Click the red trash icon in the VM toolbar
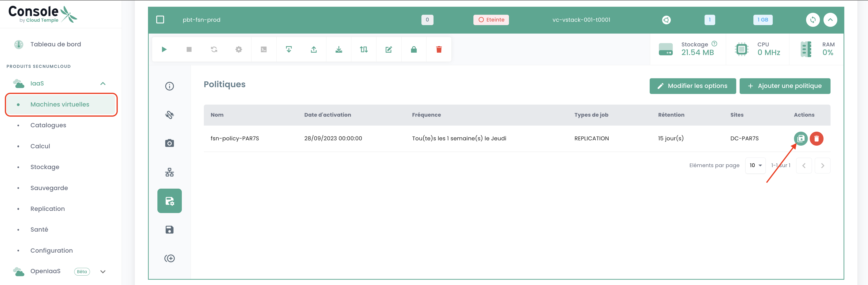The height and width of the screenshot is (285, 868). coord(439,50)
